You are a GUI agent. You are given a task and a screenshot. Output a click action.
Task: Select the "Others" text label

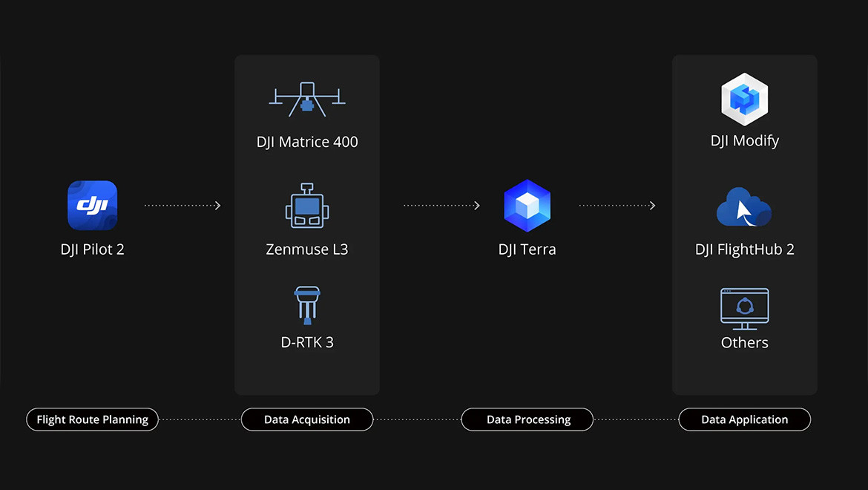[x=745, y=343]
